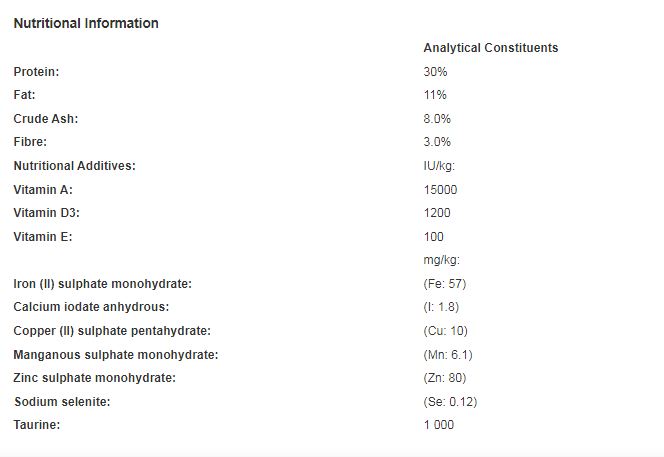The width and height of the screenshot is (664, 457).
Task: Select the Analytical Constituents column header
Action: tap(491, 48)
